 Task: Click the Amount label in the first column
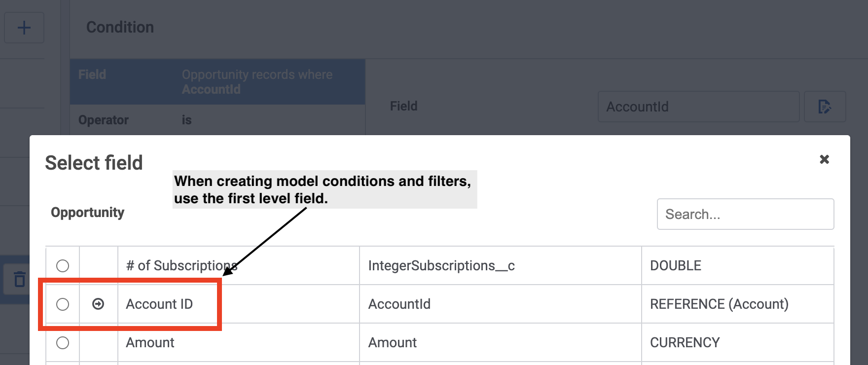pos(150,343)
